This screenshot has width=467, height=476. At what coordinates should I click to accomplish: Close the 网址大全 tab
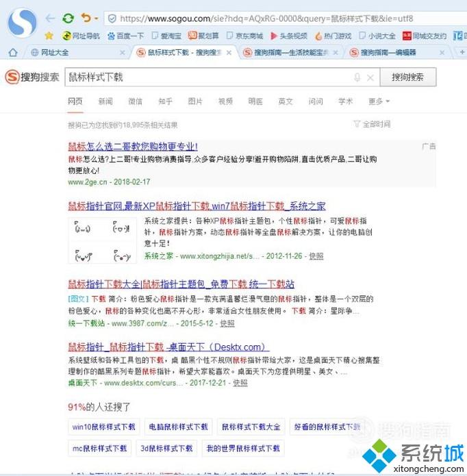click(x=123, y=53)
